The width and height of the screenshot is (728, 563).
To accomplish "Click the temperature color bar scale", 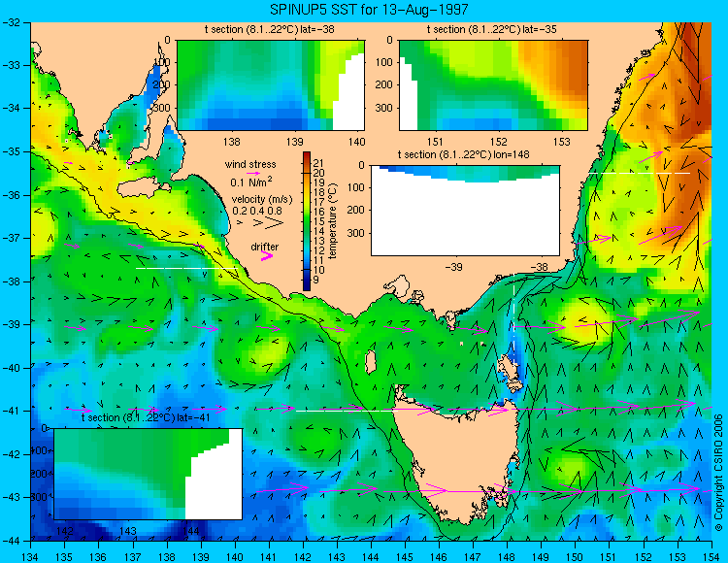I will click(x=307, y=221).
